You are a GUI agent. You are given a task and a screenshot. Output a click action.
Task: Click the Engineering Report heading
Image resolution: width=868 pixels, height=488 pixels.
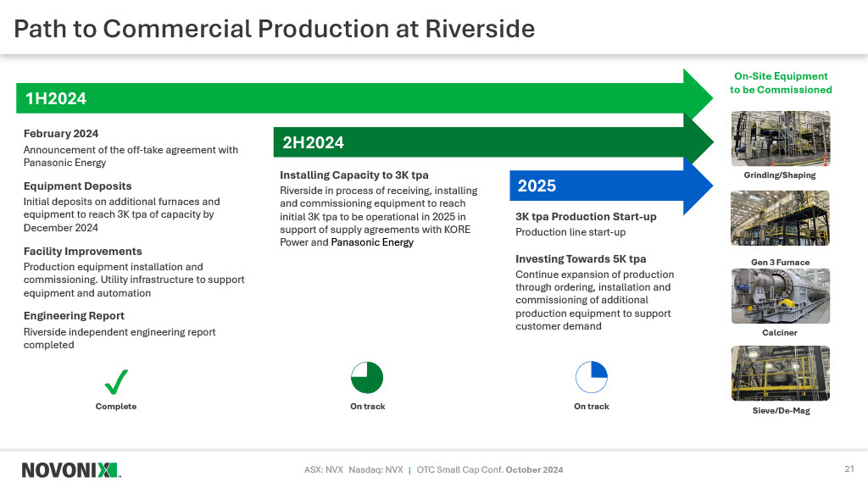click(74, 316)
